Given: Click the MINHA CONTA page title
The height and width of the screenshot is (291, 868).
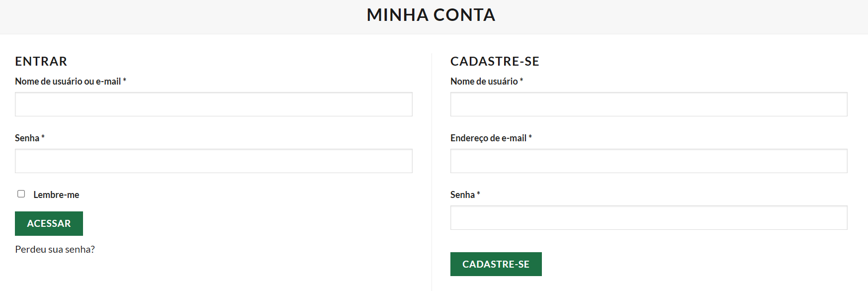Looking at the screenshot, I should tap(431, 15).
